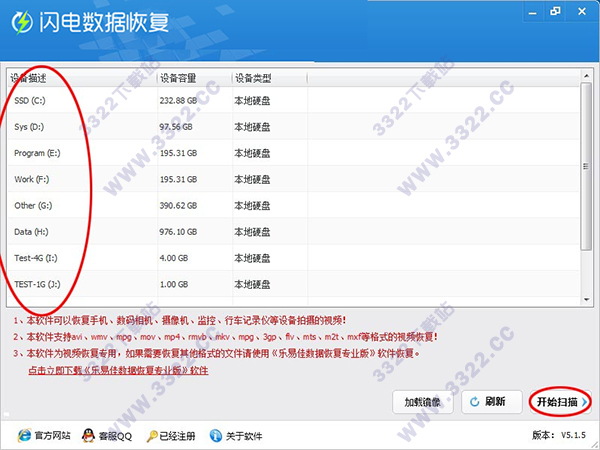The width and height of the screenshot is (600, 450).
Task: Open the 官方网站 link
Action: point(52,435)
